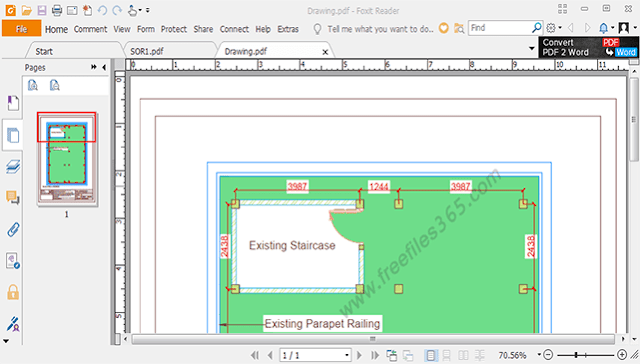This screenshot has width=640, height=364.
Task: Select facing pages view mode
Action: (x=463, y=355)
